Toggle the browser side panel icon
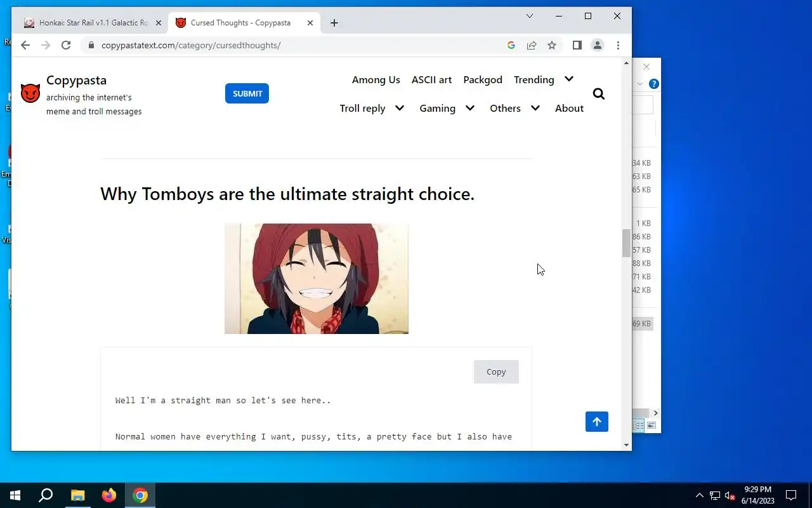 (x=577, y=45)
